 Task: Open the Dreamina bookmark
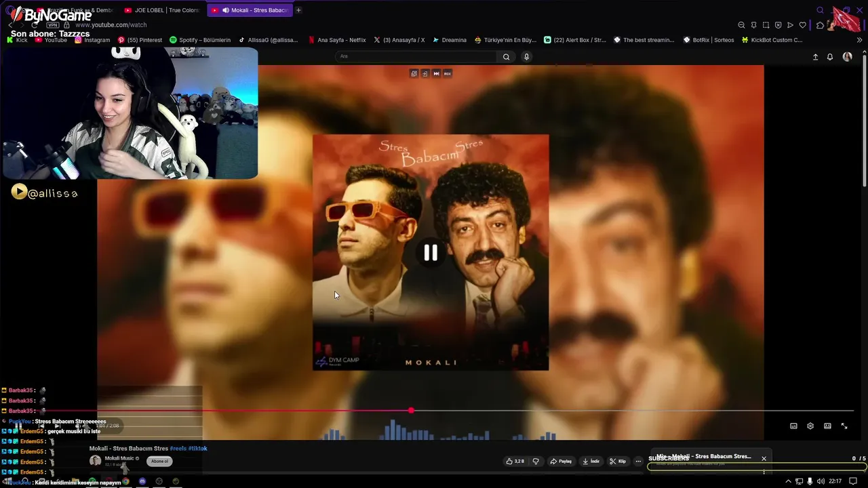pyautogui.click(x=450, y=40)
